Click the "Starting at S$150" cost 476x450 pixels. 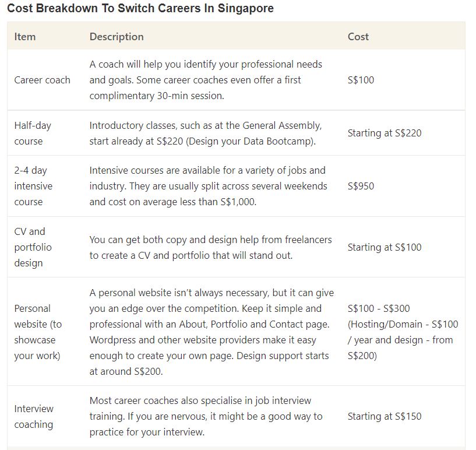pos(384,416)
